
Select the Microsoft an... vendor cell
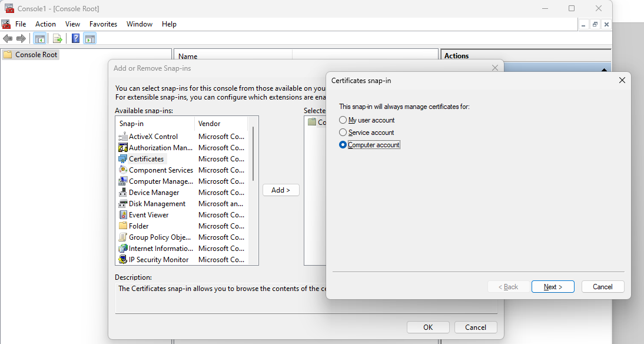coord(221,203)
